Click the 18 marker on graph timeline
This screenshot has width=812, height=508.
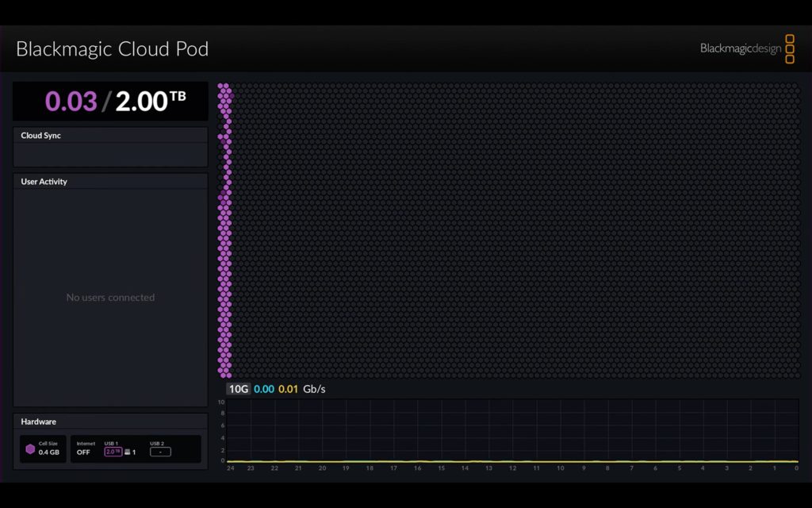pyautogui.click(x=370, y=468)
